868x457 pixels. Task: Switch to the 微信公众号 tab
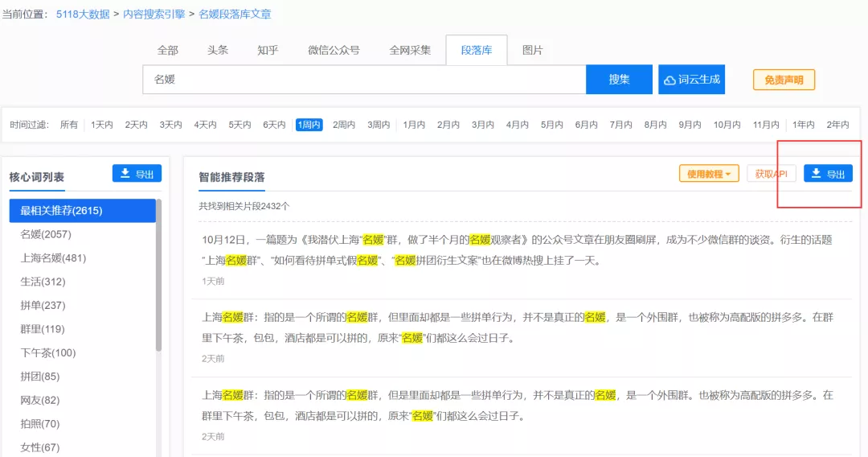click(x=334, y=50)
